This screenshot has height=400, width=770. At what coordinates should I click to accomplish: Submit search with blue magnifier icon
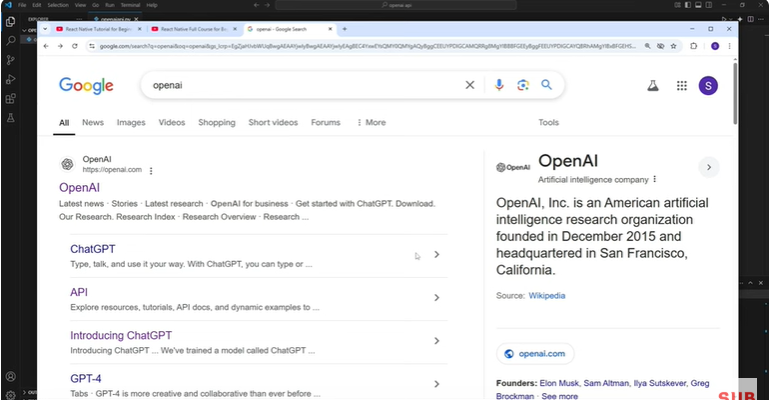click(x=547, y=85)
